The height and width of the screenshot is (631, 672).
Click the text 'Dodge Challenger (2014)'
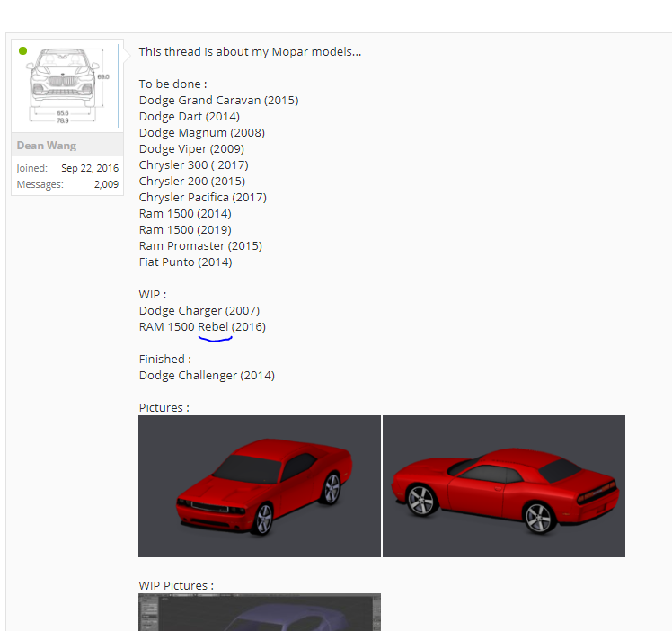pyautogui.click(x=207, y=376)
